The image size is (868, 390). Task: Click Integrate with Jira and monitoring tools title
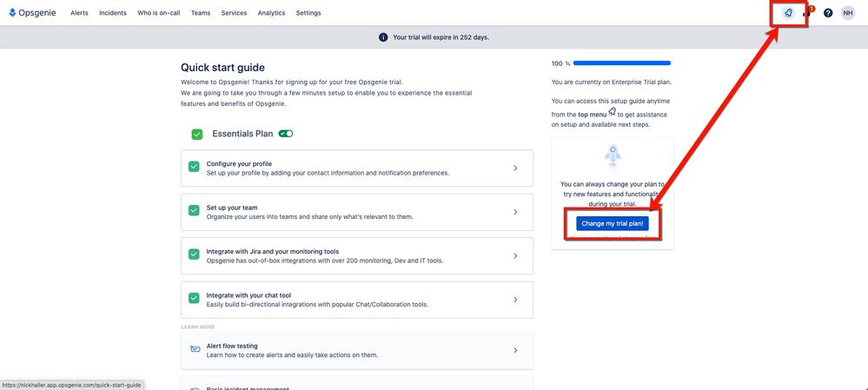pos(272,251)
